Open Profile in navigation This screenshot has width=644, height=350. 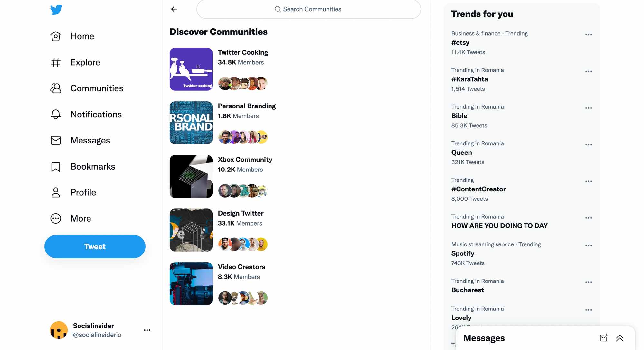point(83,192)
